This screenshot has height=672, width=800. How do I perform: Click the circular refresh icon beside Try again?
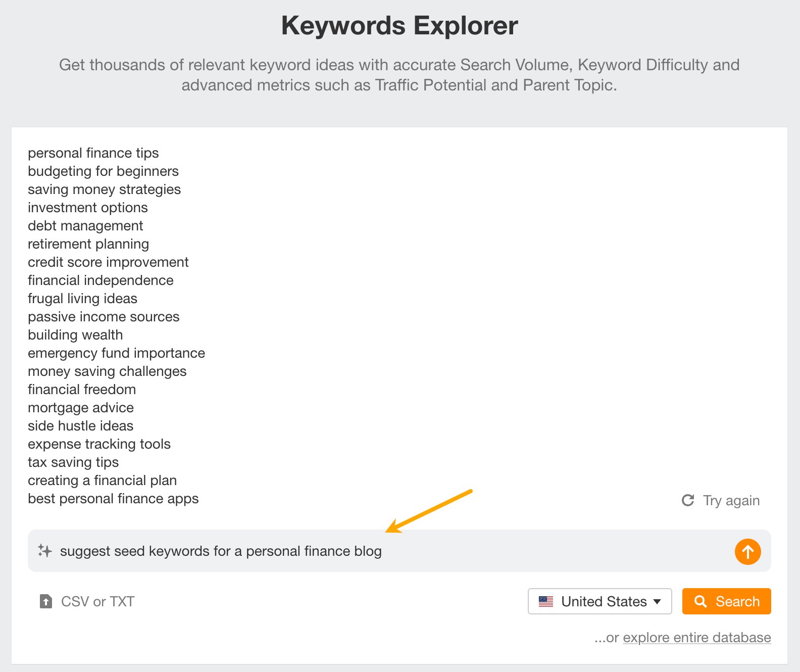[x=688, y=500]
